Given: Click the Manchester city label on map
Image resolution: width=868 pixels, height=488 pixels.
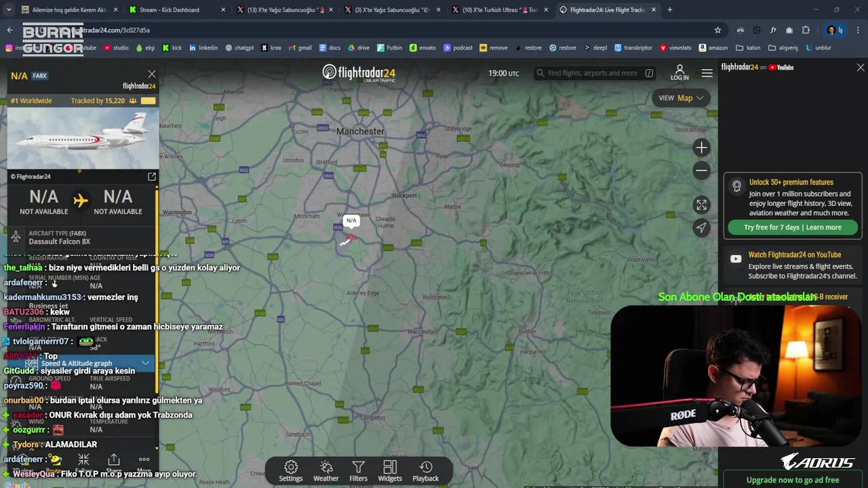Looking at the screenshot, I should click(360, 131).
